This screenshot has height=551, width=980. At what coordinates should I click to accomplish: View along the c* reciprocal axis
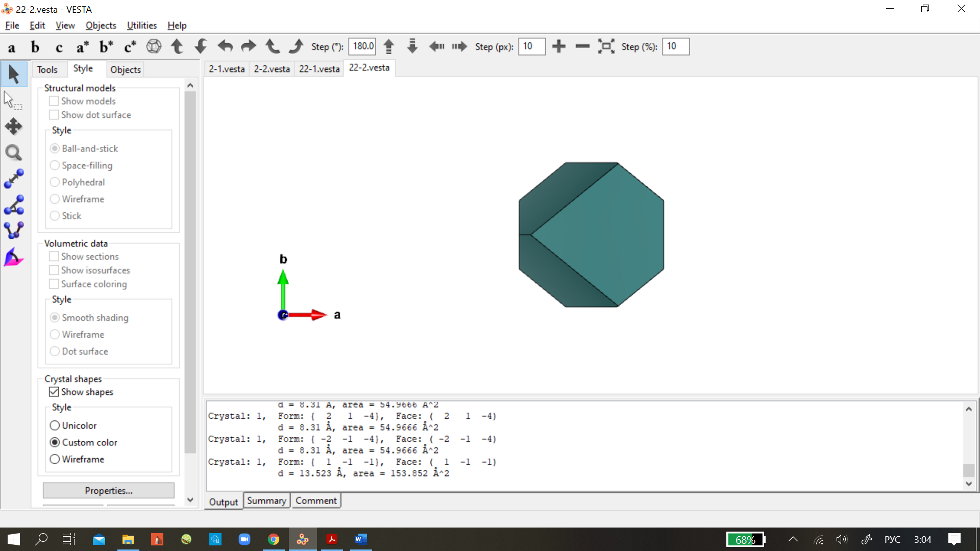point(130,47)
